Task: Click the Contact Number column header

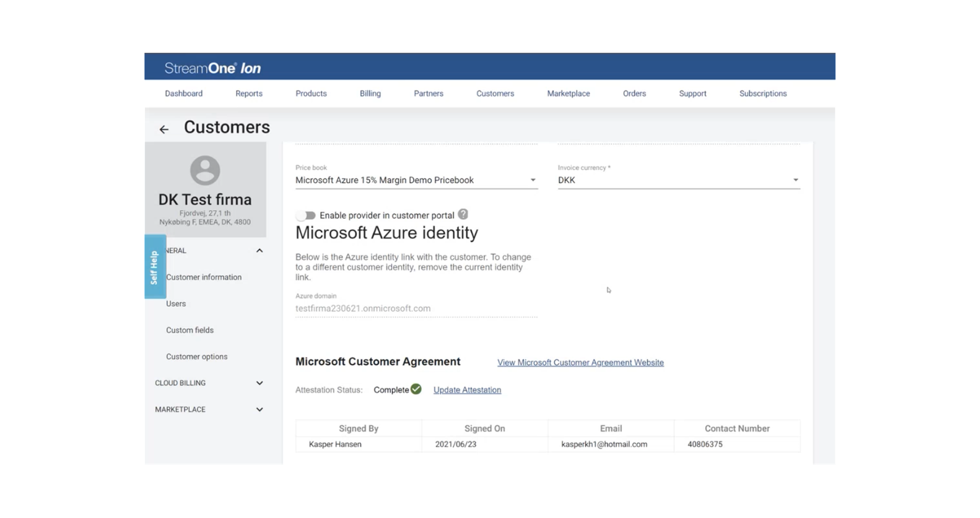Action: [x=737, y=428]
